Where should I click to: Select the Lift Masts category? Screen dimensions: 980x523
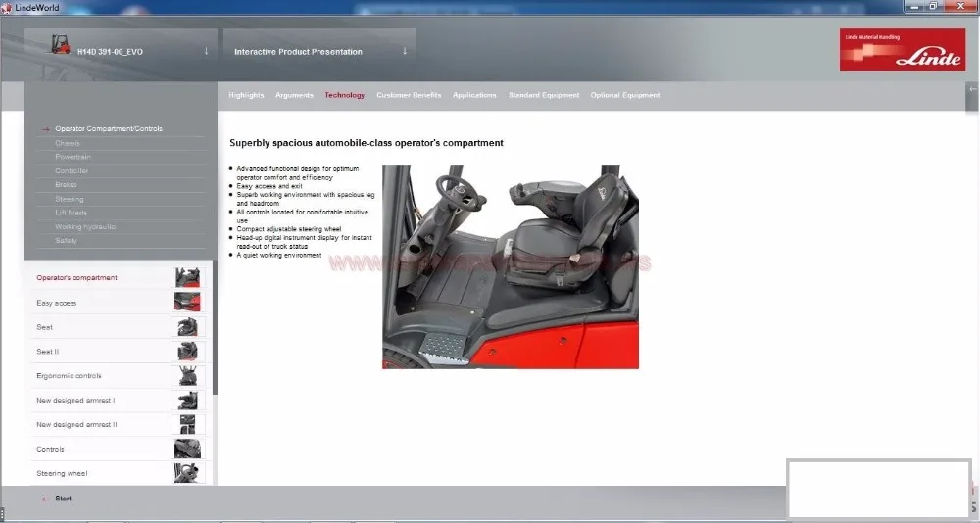coord(72,213)
